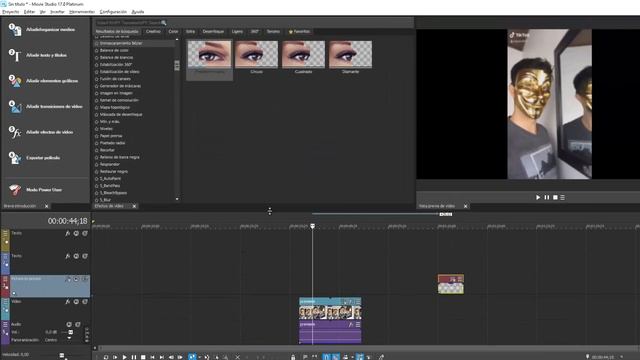Stop timeline playback in transport bar
Image resolution: width=640 pixels, height=360 pixels.
[x=143, y=357]
